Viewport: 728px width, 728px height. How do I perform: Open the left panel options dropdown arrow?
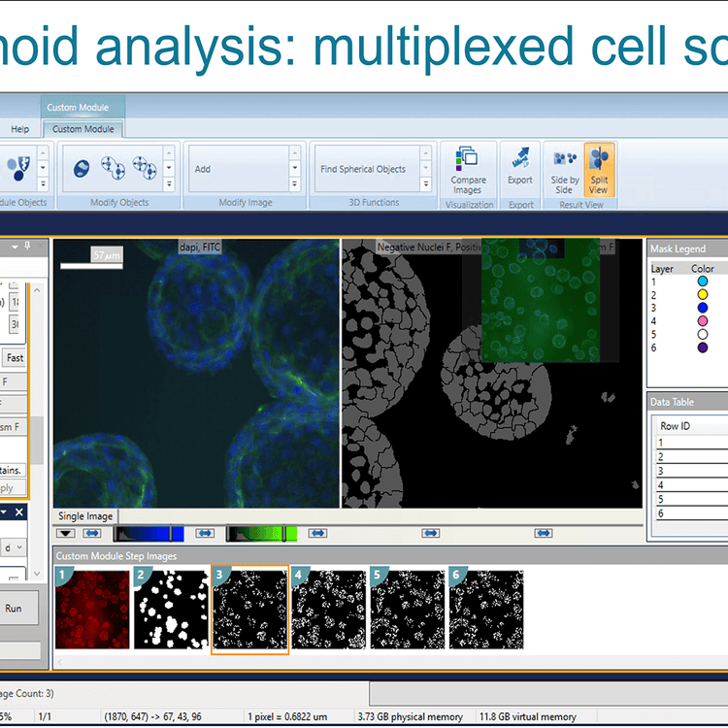(15, 247)
